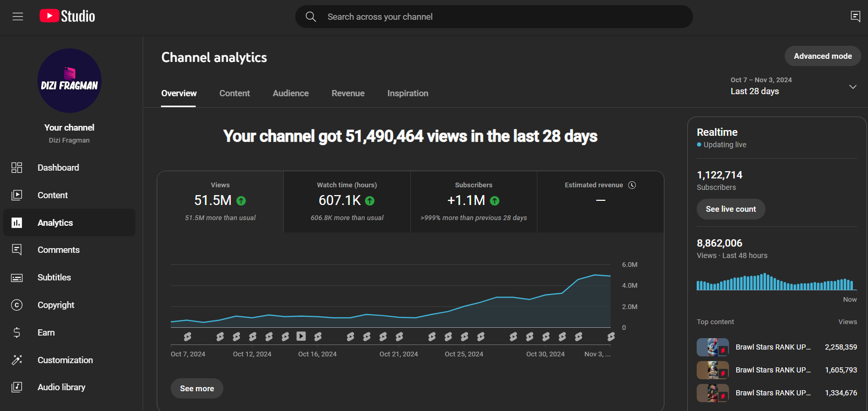This screenshot has height=411, width=868.
Task: Click the Estimated revenue clock icon
Action: 632,185
